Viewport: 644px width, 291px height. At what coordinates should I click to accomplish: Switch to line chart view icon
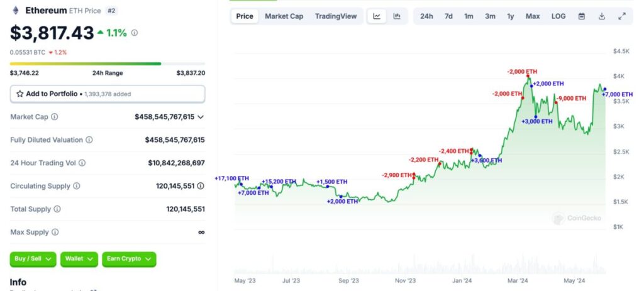[377, 16]
